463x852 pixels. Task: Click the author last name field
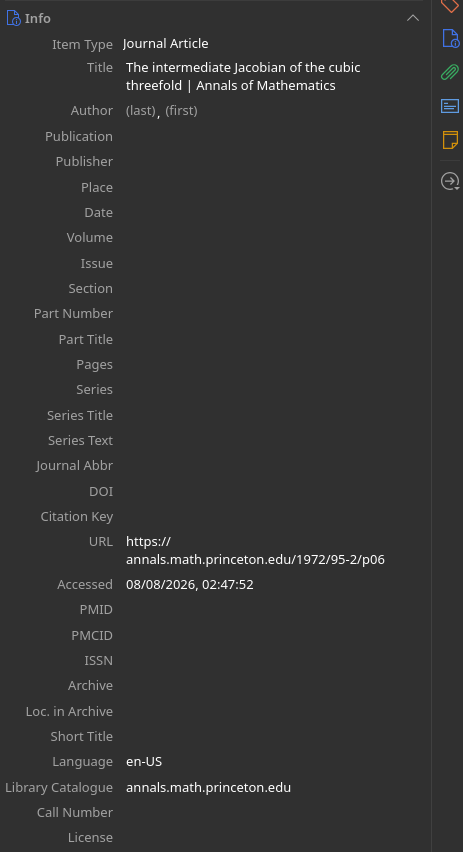coord(141,111)
